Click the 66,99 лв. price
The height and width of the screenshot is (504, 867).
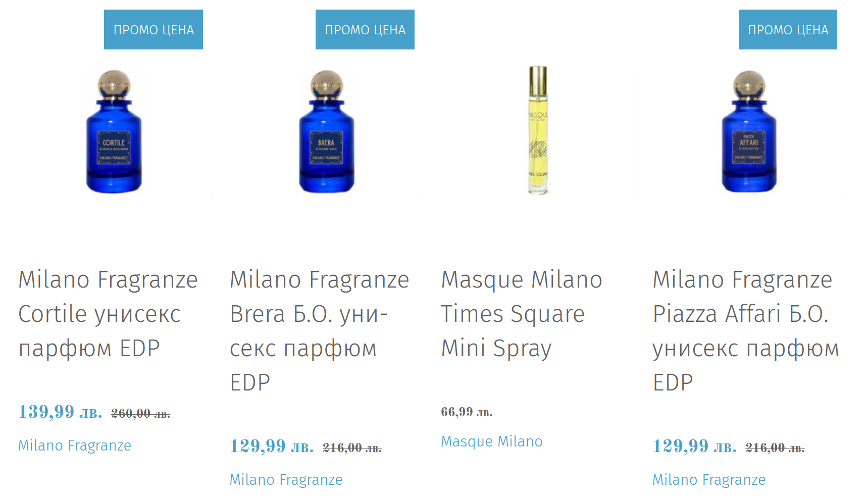[467, 412]
